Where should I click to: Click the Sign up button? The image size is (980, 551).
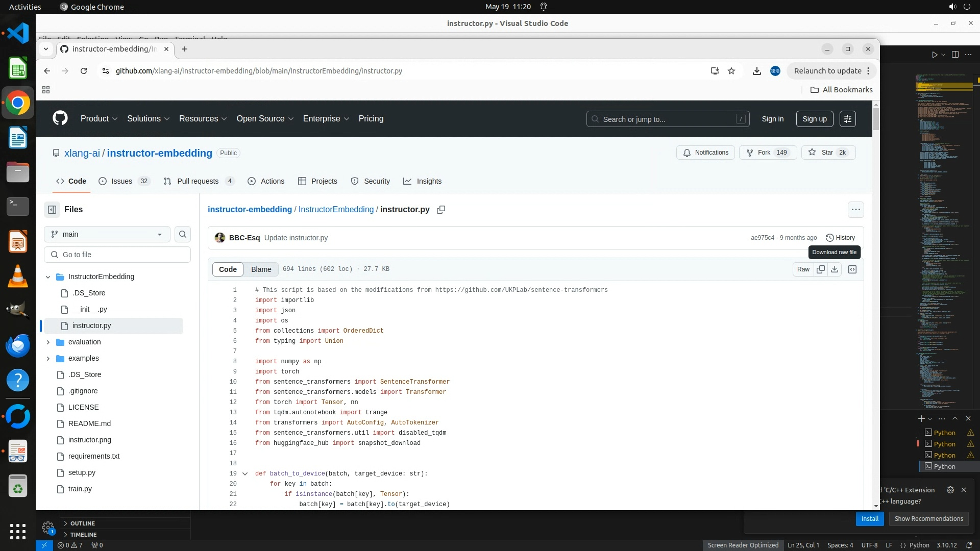tap(814, 119)
